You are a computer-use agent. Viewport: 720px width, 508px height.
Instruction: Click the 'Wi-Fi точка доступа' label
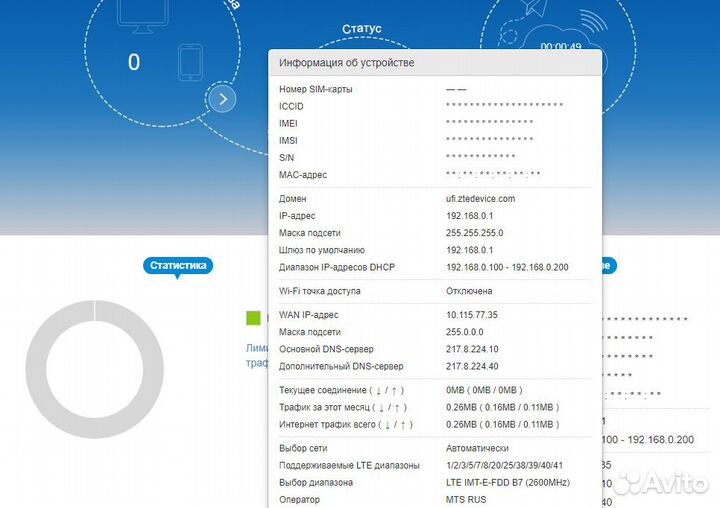click(x=320, y=291)
